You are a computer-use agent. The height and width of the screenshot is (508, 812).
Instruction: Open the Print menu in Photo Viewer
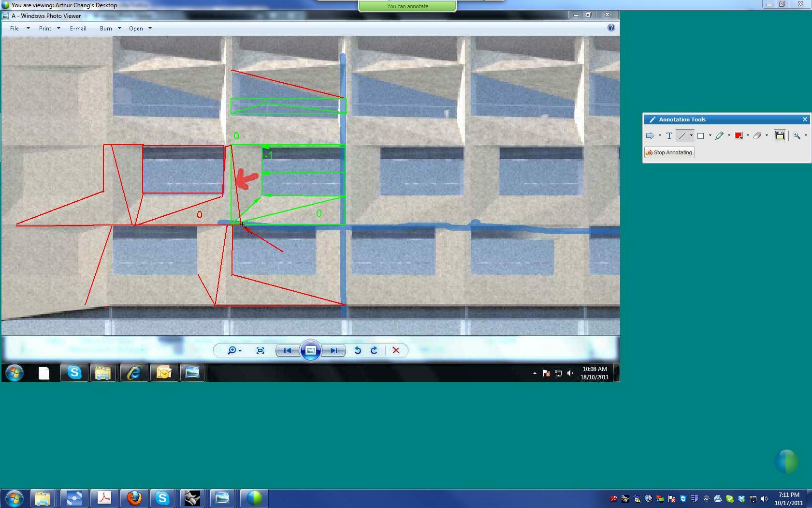click(x=50, y=29)
